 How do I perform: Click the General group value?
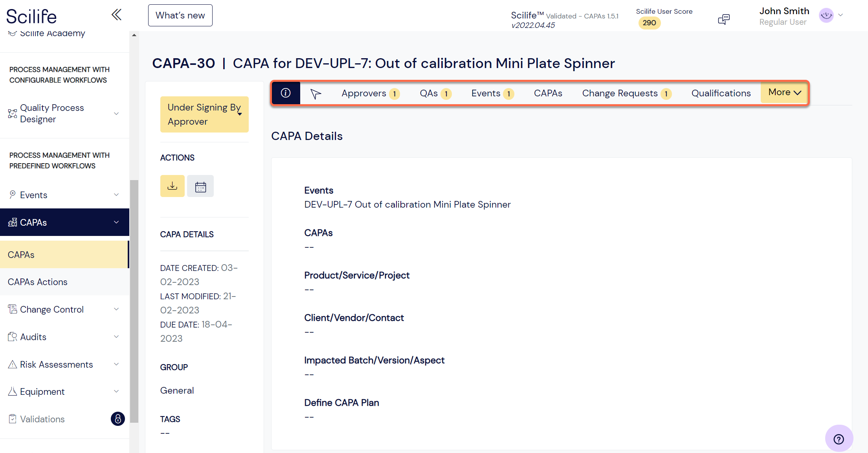click(177, 390)
